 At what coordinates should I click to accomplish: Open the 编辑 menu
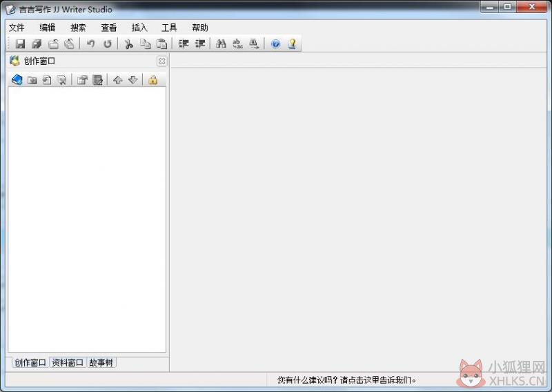[x=47, y=28]
